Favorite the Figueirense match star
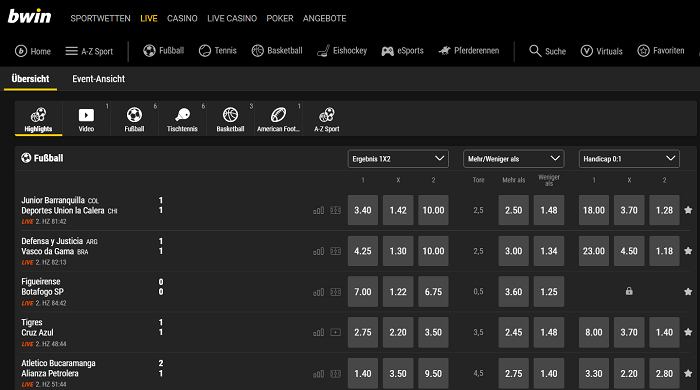This screenshot has height=390, width=700. tap(688, 292)
